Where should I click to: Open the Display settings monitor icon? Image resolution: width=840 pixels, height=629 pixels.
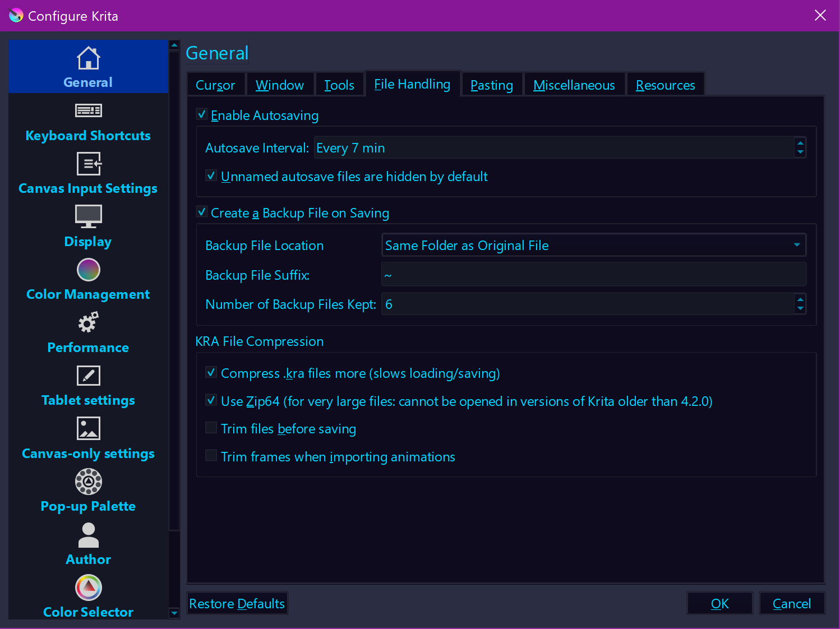tap(88, 216)
